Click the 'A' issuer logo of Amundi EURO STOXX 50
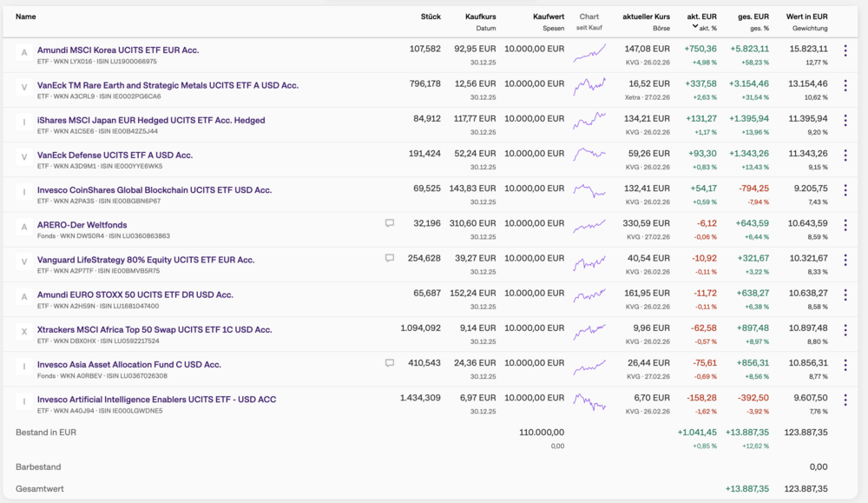This screenshot has height=503, width=868. (23, 297)
